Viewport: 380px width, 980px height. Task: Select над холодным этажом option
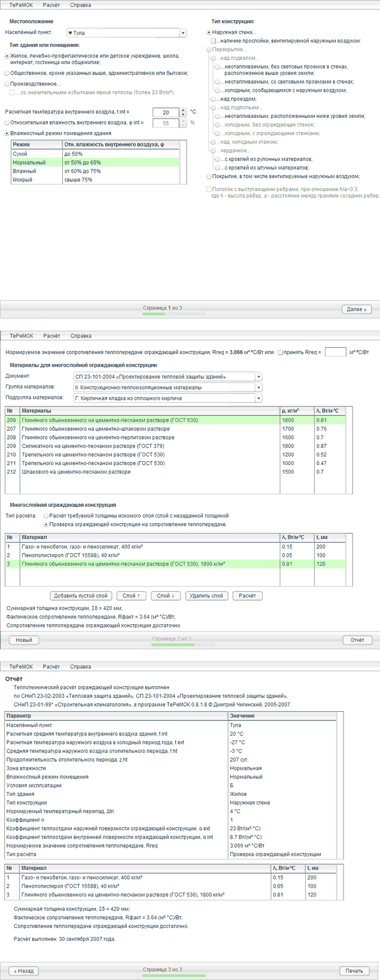pyautogui.click(x=214, y=142)
